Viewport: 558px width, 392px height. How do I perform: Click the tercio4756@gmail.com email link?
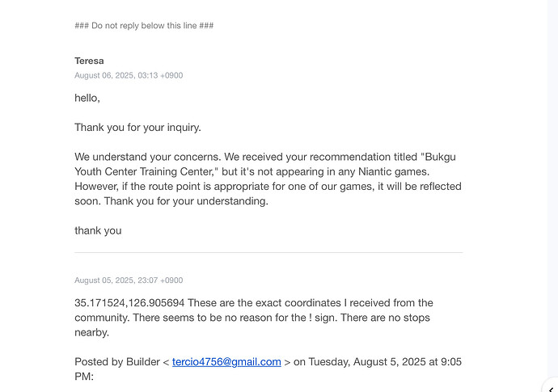(x=226, y=362)
